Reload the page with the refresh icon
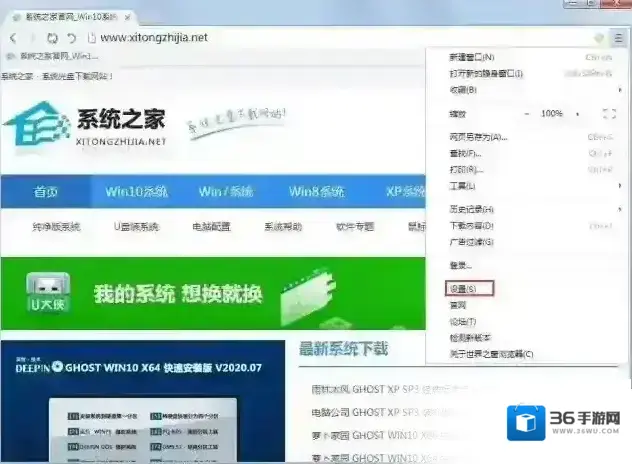The width and height of the screenshot is (632, 464). [x=52, y=38]
